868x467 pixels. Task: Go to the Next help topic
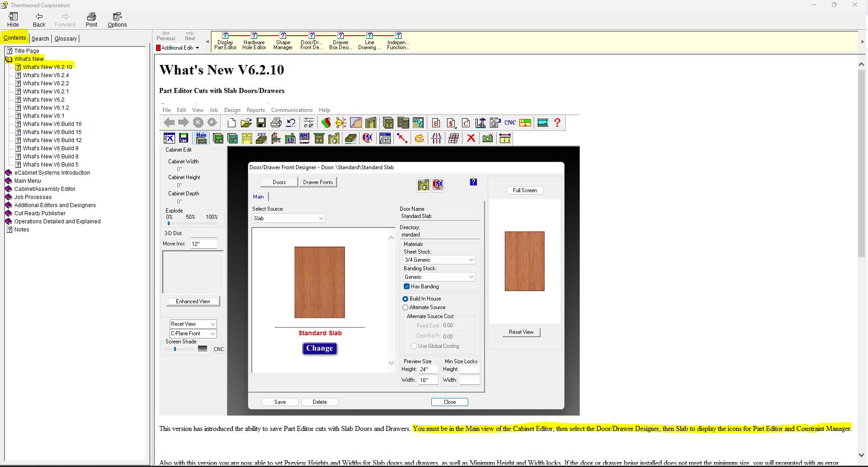click(190, 35)
